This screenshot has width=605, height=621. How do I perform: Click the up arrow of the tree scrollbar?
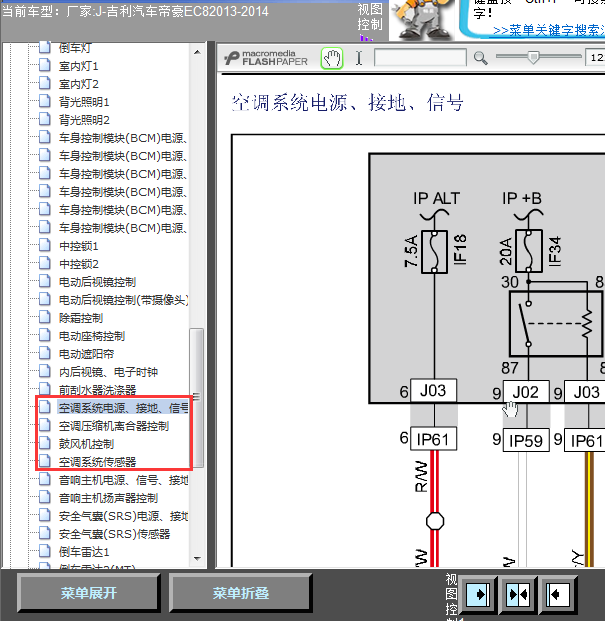tap(197, 52)
